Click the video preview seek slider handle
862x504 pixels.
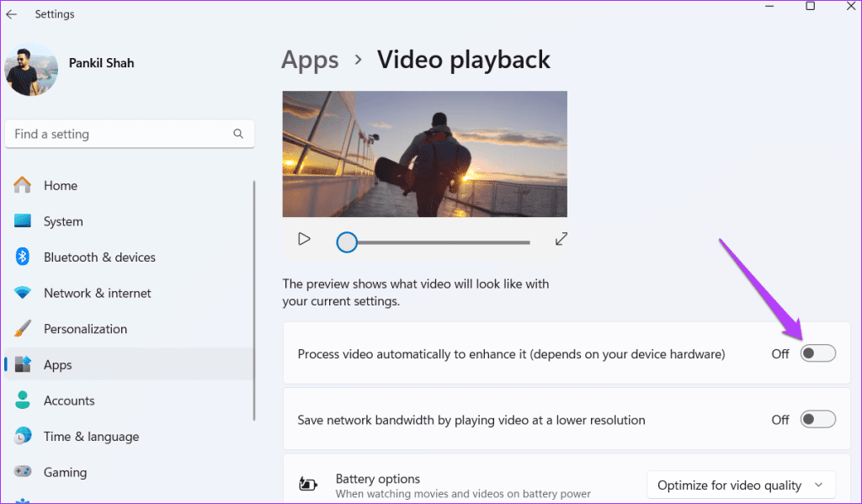(347, 242)
